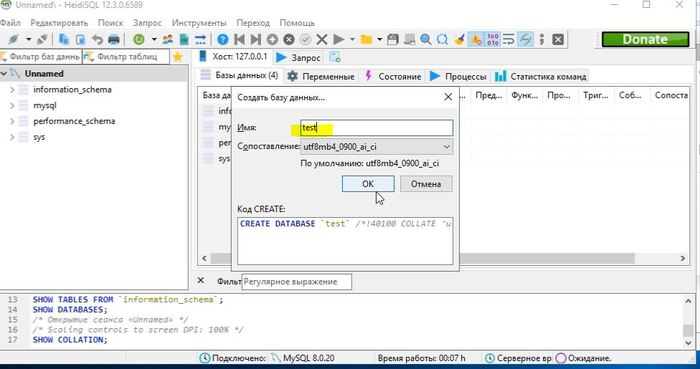Open the user manager icon
The height and width of the screenshot is (369, 700).
click(x=167, y=40)
